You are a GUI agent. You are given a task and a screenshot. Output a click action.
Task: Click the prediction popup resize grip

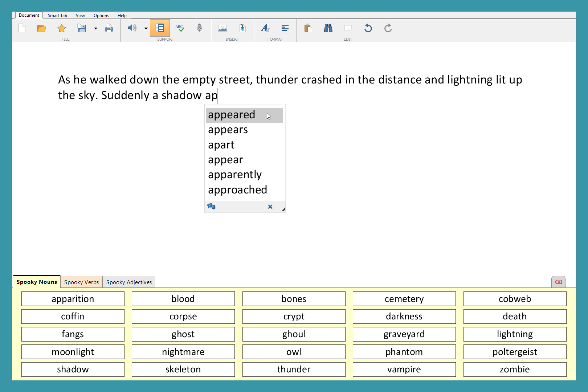click(283, 209)
